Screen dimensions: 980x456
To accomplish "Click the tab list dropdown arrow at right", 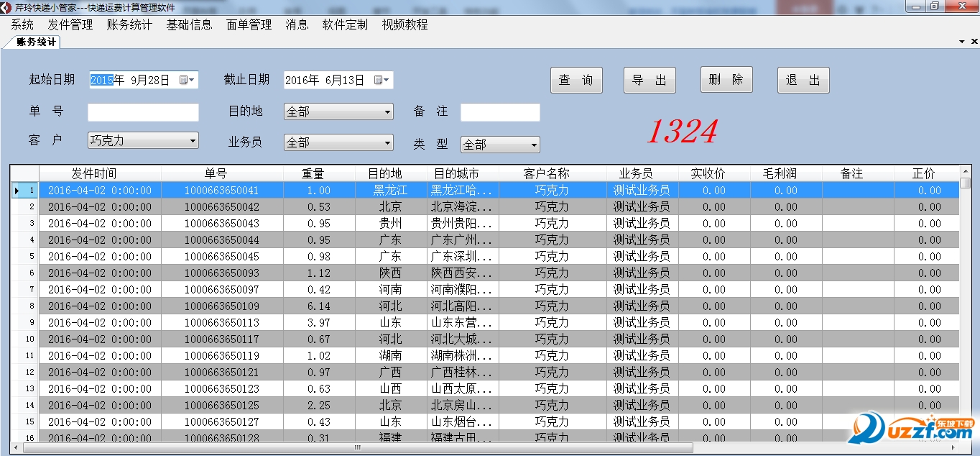I will tap(962, 42).
